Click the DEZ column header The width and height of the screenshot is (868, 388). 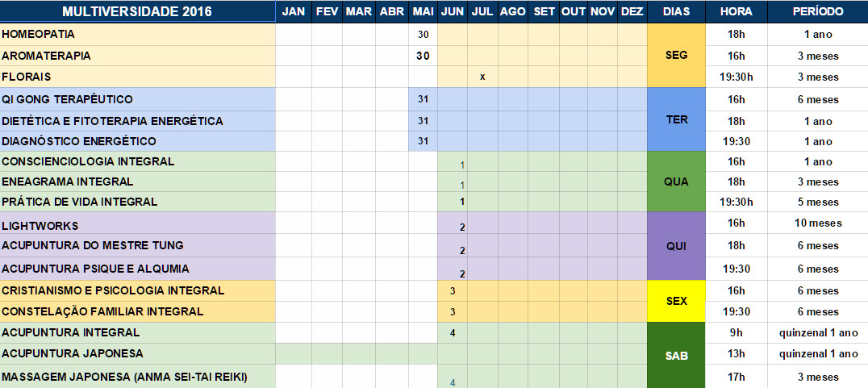pos(632,11)
